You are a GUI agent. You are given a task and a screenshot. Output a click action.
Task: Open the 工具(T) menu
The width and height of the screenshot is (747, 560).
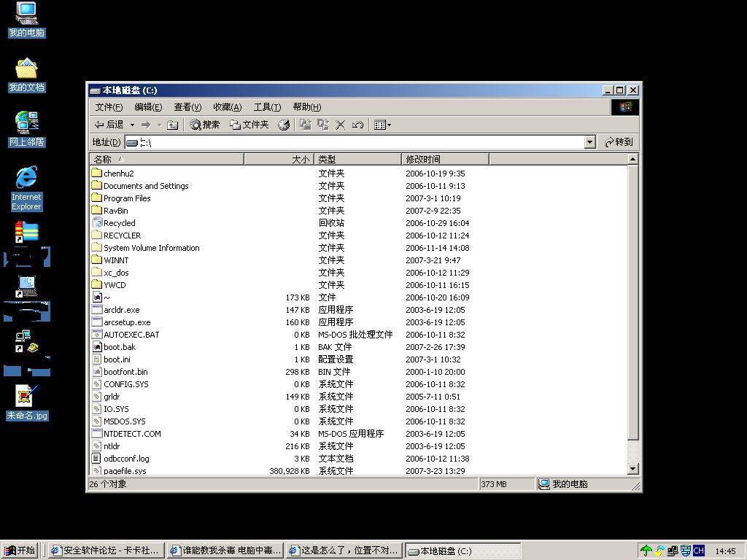tap(267, 107)
